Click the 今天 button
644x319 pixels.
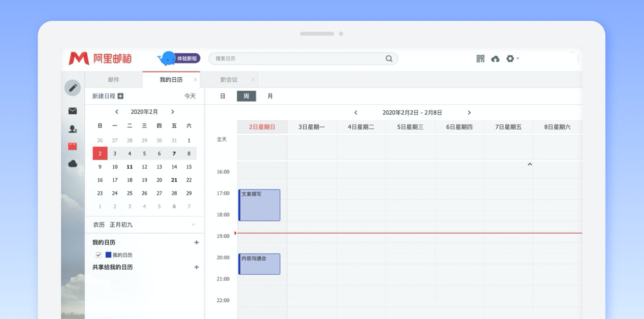click(x=190, y=96)
